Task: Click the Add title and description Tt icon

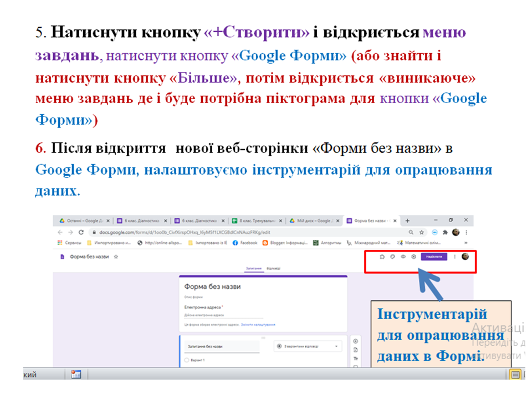Action: pos(356,359)
